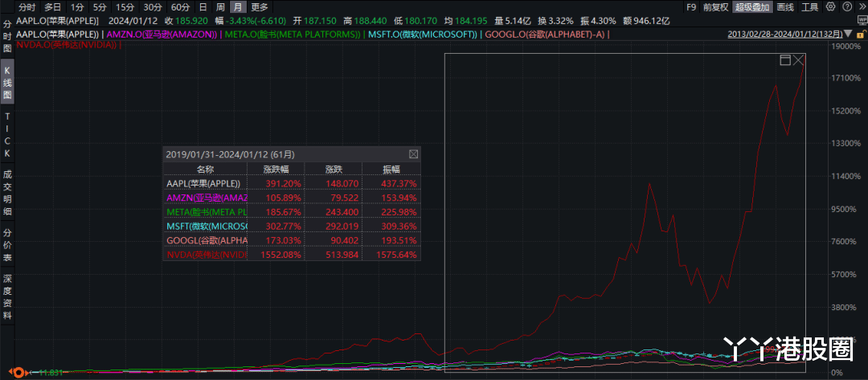Expand the double-chevron toolbar overflow
This screenshot has height=380, width=868.
pyautogui.click(x=861, y=7)
